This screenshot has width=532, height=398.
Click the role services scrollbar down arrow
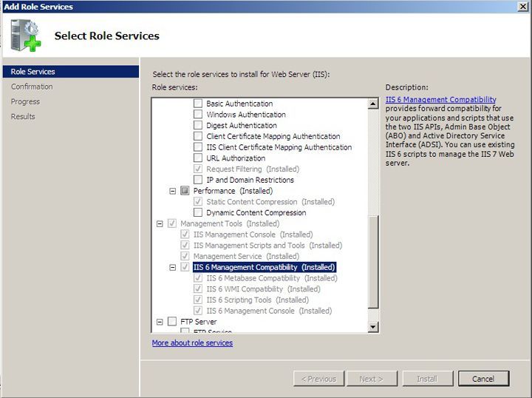[x=373, y=327]
